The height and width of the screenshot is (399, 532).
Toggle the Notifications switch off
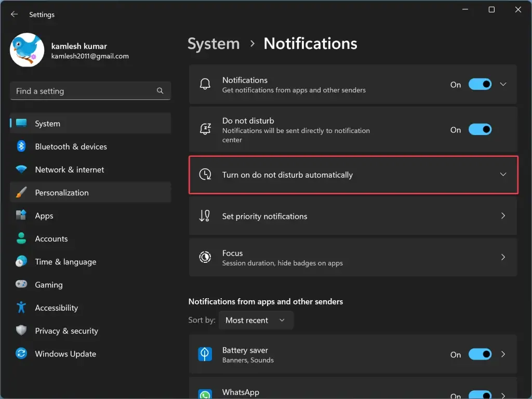(480, 84)
